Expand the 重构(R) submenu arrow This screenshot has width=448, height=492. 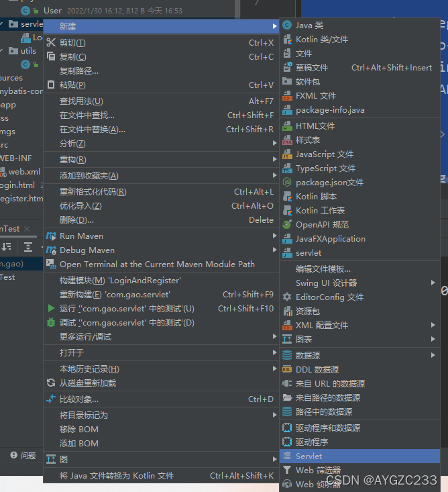[274, 159]
